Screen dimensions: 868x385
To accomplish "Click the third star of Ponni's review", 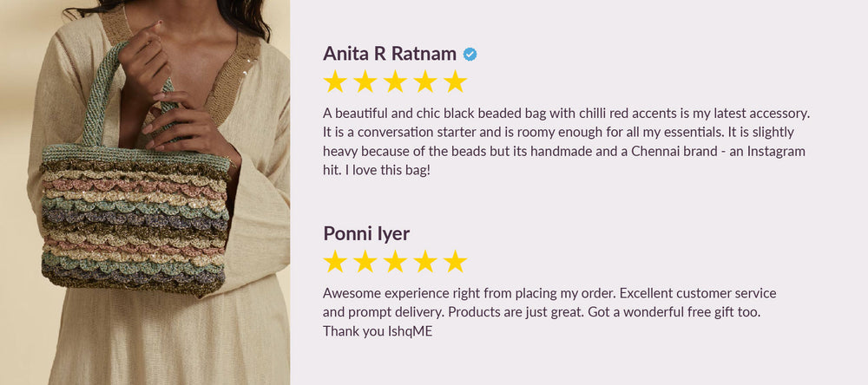I will point(395,261).
